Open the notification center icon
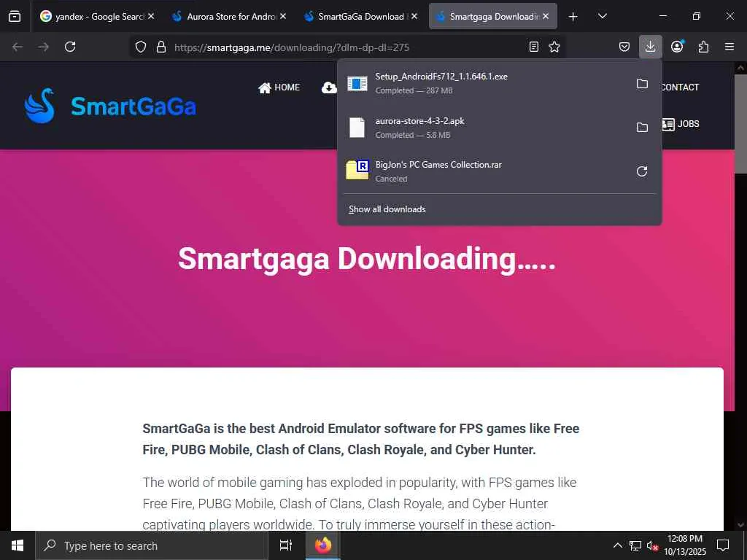The image size is (747, 560). pyautogui.click(x=723, y=545)
